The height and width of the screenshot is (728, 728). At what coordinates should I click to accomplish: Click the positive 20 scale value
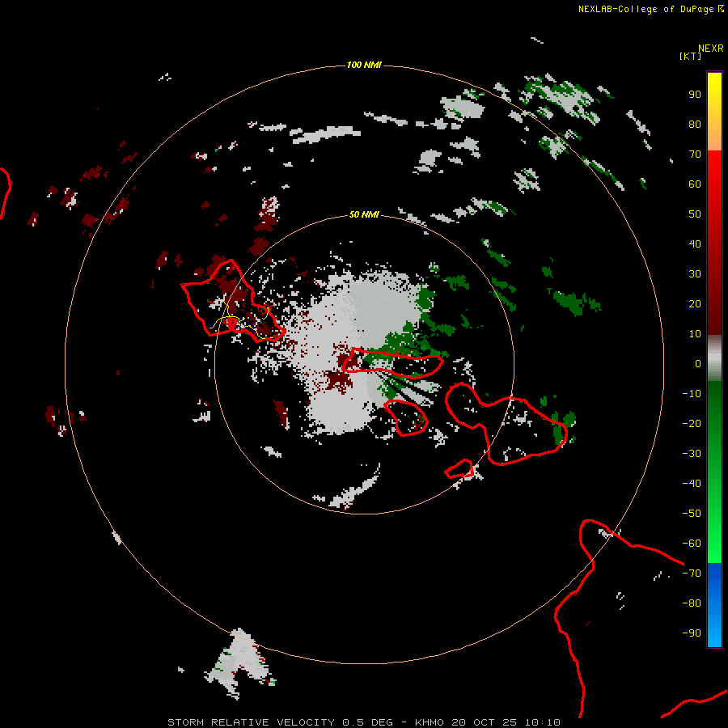click(x=695, y=303)
